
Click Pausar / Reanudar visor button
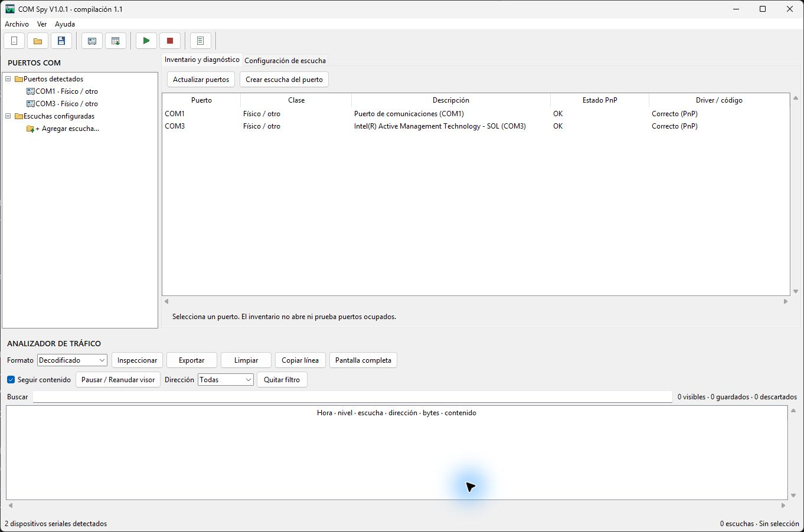pyautogui.click(x=118, y=380)
